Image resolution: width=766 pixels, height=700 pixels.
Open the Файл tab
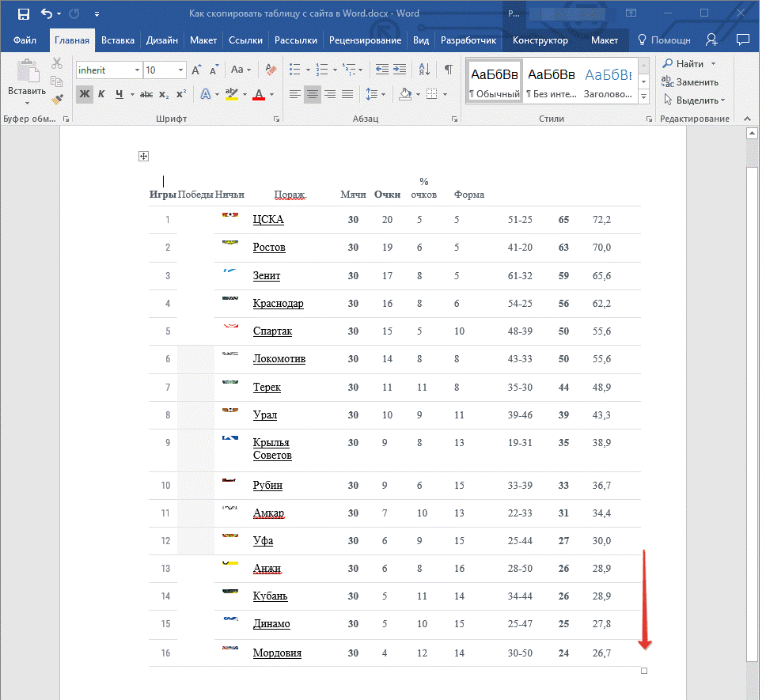[25, 40]
